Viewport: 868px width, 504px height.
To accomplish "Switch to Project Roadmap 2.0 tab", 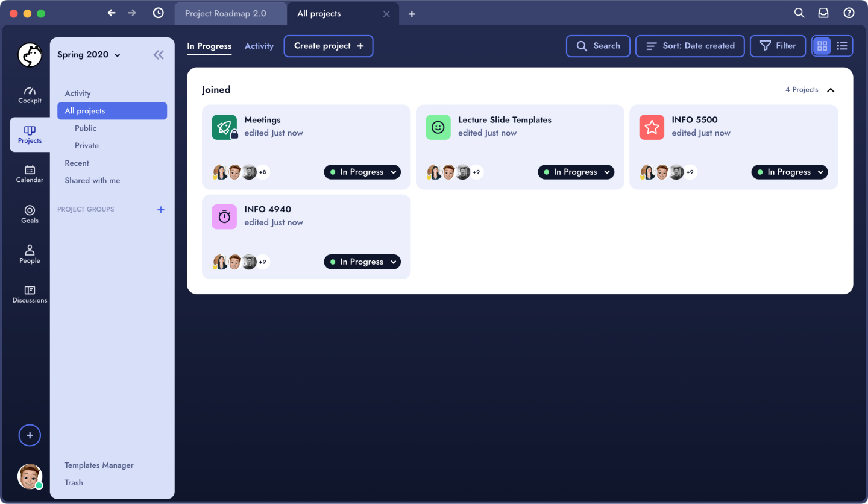I will coord(231,13).
